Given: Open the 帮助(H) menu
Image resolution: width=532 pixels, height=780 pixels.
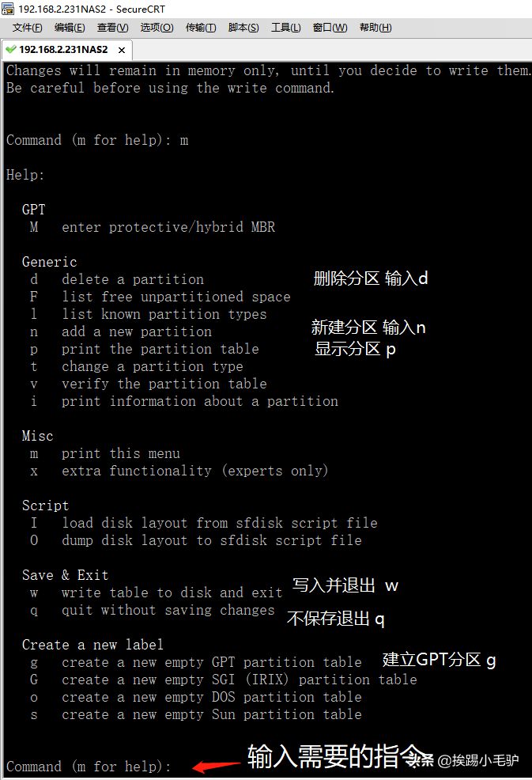Looking at the screenshot, I should 375,28.
